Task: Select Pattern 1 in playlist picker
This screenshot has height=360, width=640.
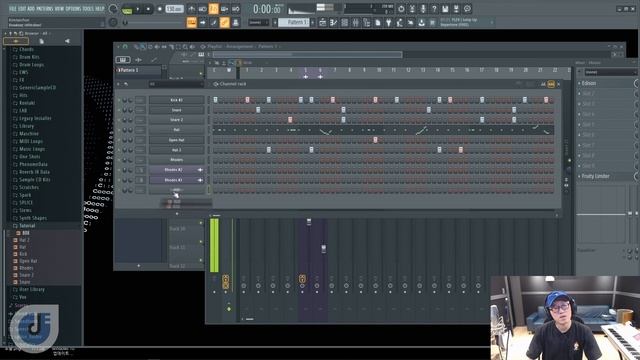Action: 139,70
